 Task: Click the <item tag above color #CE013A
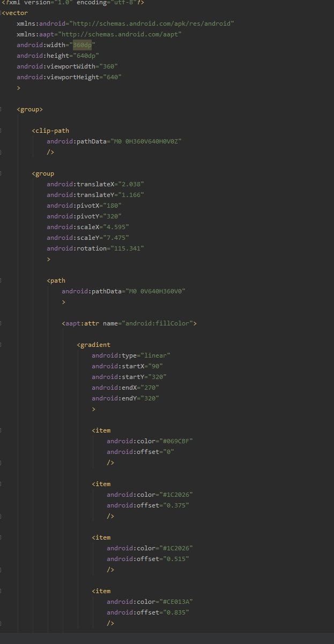[x=101, y=591]
